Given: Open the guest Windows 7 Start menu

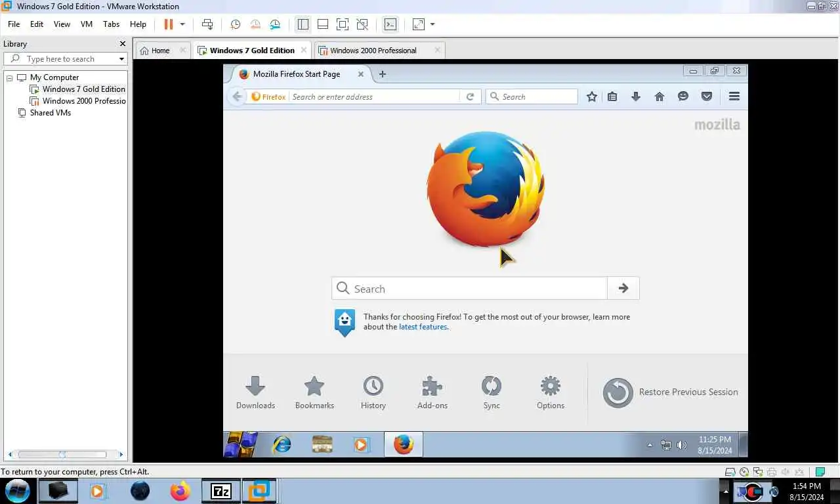Looking at the screenshot, I should point(240,444).
